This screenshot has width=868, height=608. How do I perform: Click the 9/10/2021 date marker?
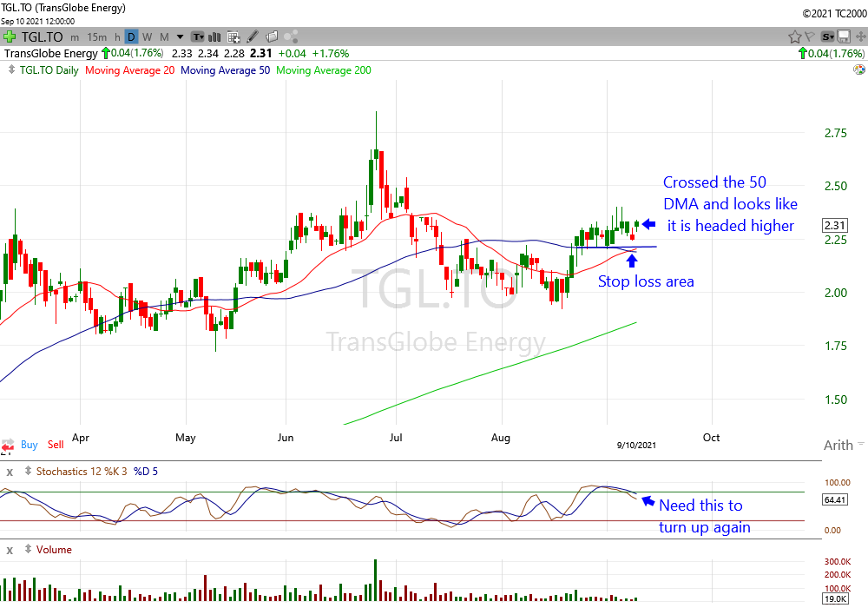[636, 446]
